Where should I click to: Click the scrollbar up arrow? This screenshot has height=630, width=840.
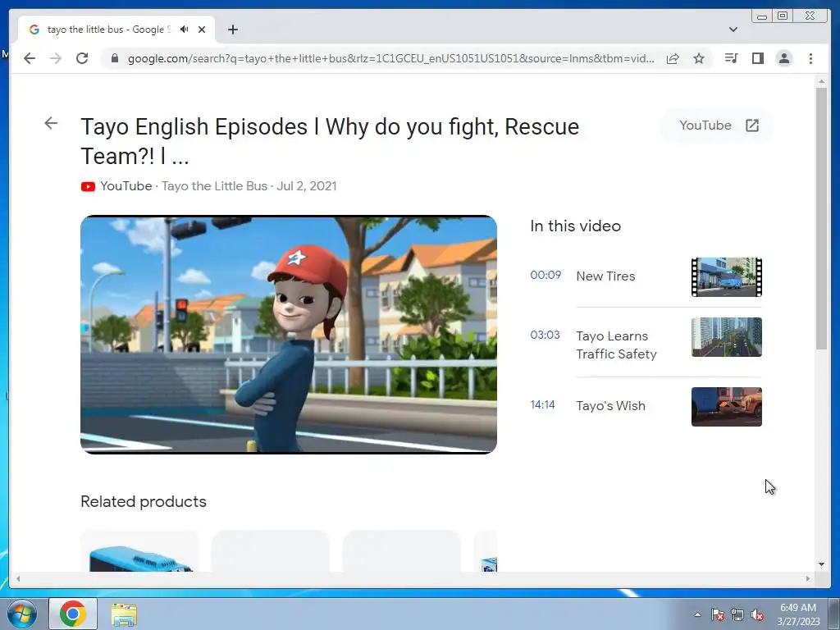pos(821,81)
